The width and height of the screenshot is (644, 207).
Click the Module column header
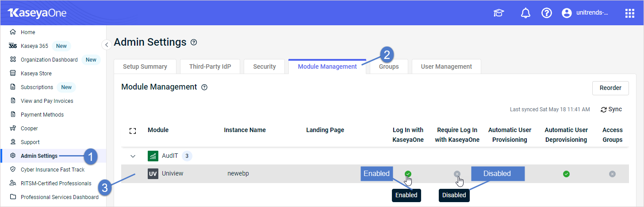pos(158,130)
